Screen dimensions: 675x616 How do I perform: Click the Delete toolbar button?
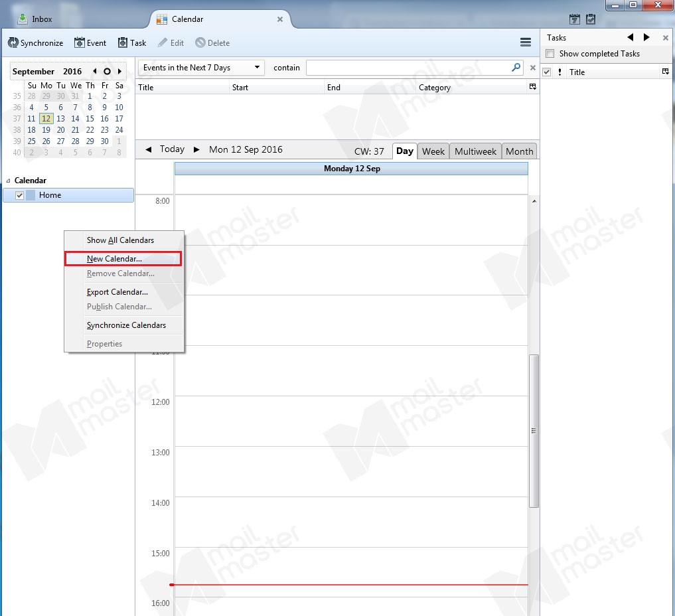pos(212,42)
